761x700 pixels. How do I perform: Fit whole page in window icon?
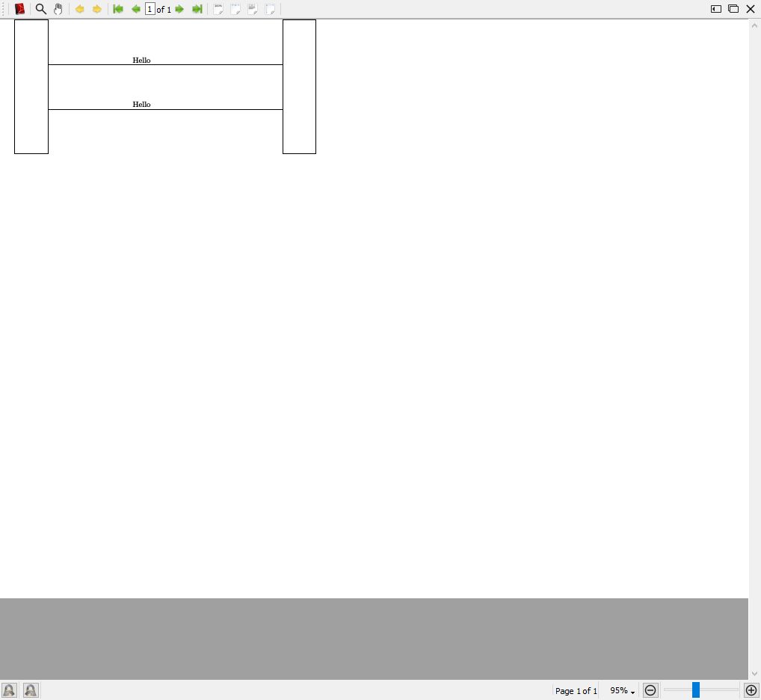271,9
